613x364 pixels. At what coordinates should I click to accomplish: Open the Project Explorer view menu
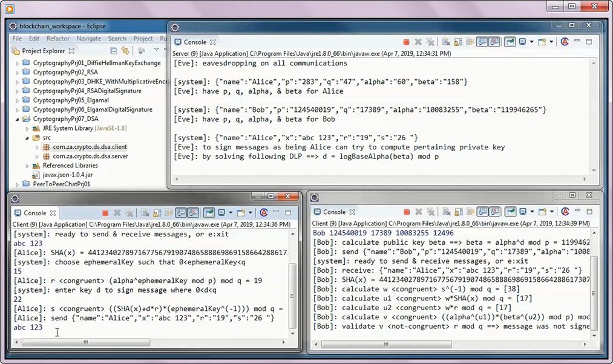pyautogui.click(x=156, y=51)
